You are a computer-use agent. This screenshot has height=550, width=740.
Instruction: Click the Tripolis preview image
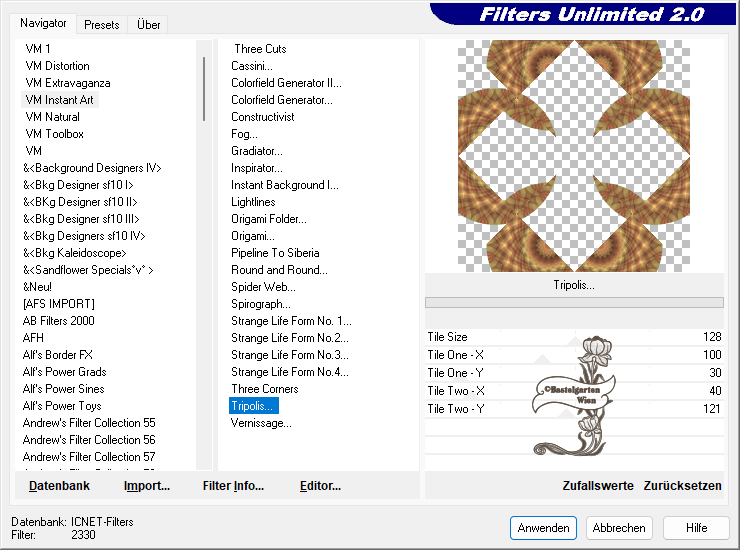point(574,155)
